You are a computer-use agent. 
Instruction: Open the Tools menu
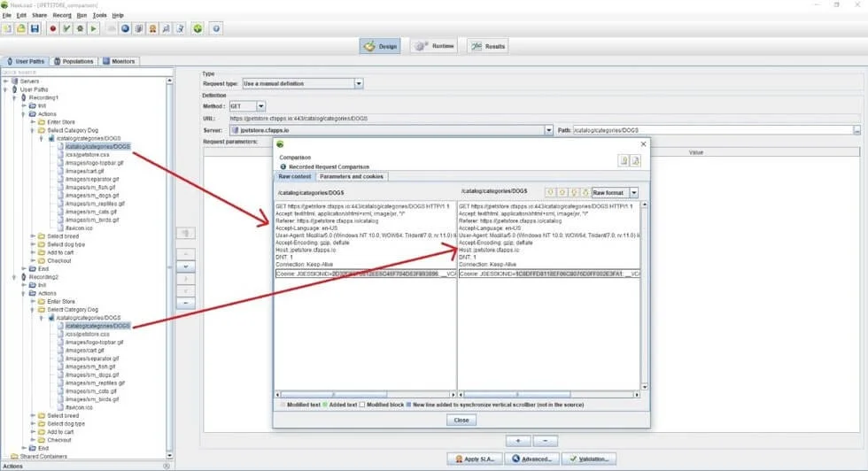tap(99, 16)
